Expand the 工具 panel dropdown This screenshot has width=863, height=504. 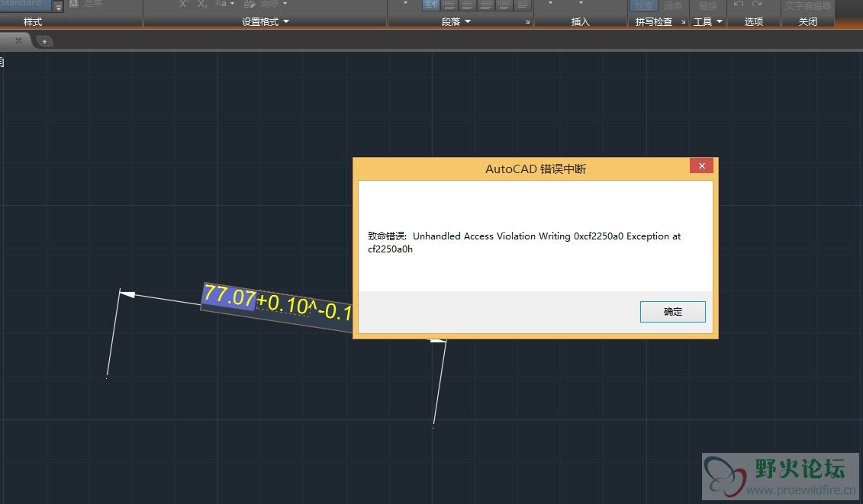tap(720, 21)
